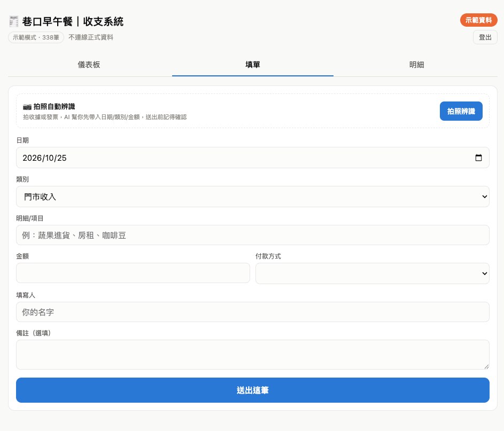Select the 填單 tab
The width and height of the screenshot is (504, 431).
[x=253, y=65]
